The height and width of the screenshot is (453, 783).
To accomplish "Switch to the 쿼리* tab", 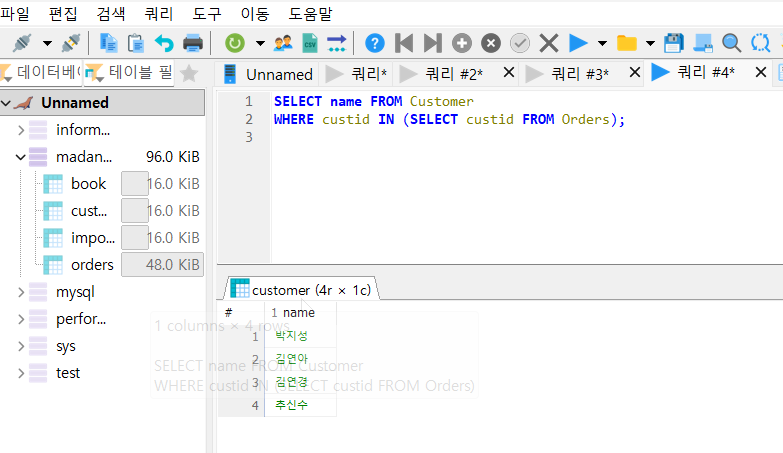I will [x=357, y=74].
